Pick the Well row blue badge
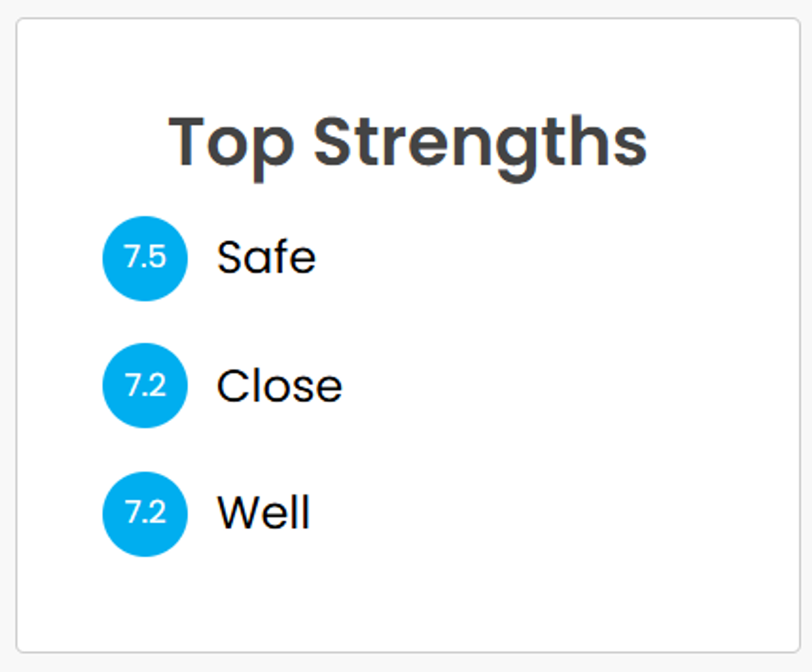 coord(145,514)
